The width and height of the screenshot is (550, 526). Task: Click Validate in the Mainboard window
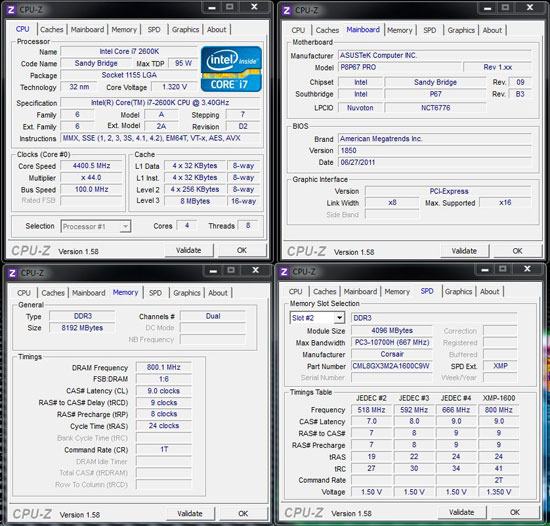[464, 251]
